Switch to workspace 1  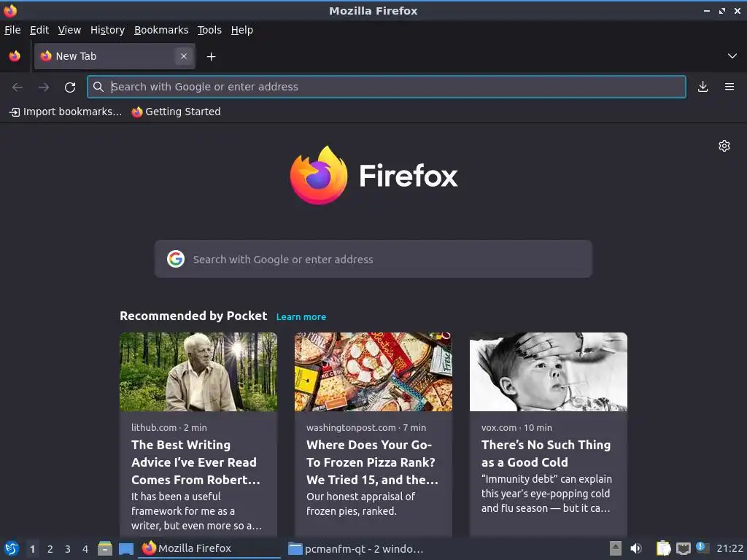point(32,549)
